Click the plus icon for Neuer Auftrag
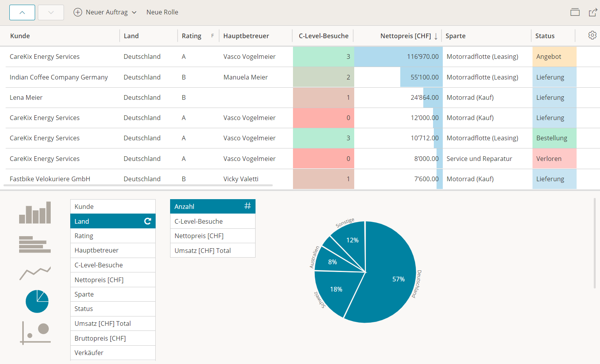The image size is (600, 364). pyautogui.click(x=78, y=12)
